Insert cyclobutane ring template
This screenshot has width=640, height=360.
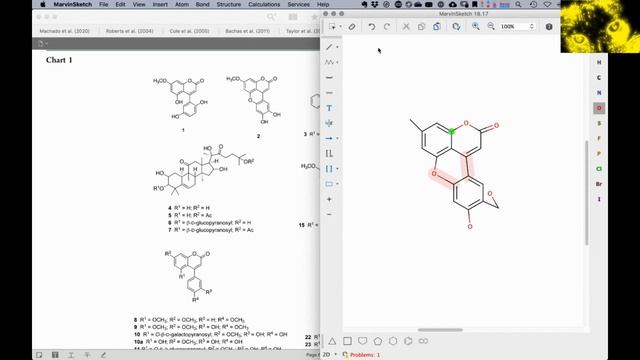tap(347, 341)
